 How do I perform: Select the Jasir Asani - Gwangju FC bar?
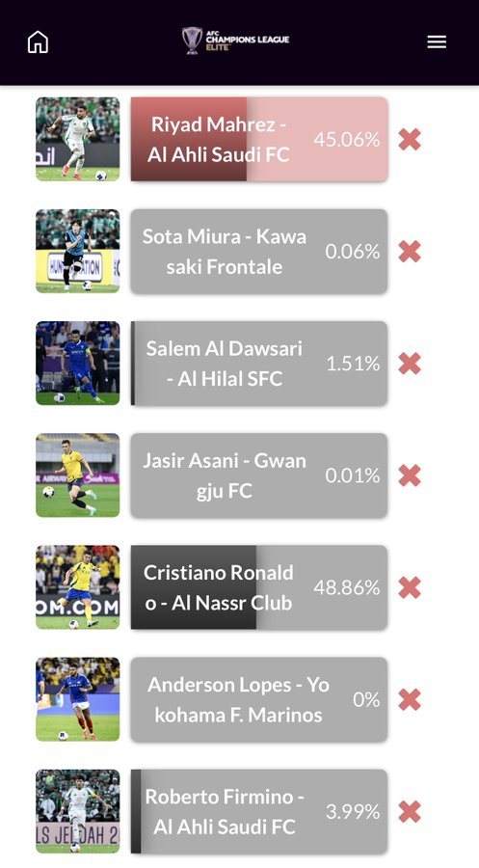pos(259,475)
